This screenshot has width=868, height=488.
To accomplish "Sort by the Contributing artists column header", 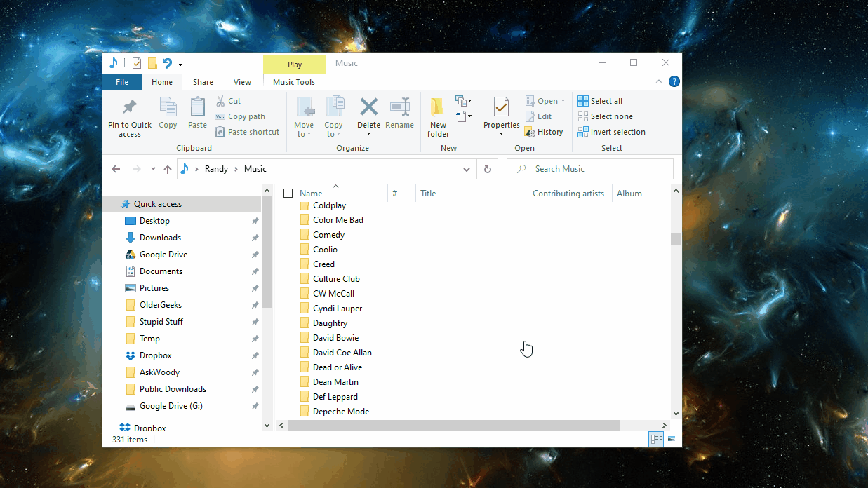I will tap(570, 194).
